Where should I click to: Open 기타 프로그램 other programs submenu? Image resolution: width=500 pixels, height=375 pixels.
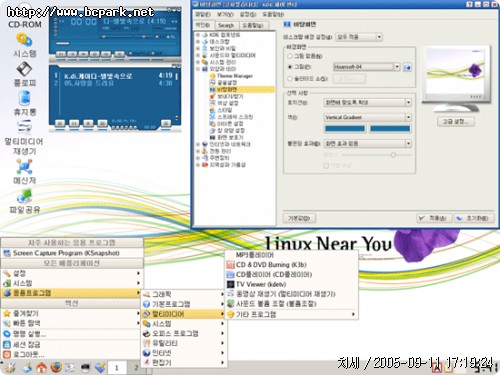[292, 314]
